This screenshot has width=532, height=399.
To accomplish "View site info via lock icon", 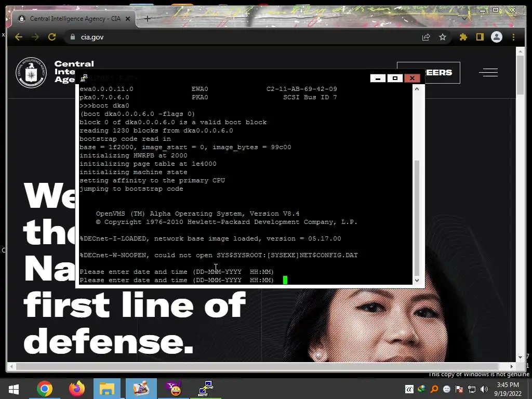I will (73, 37).
